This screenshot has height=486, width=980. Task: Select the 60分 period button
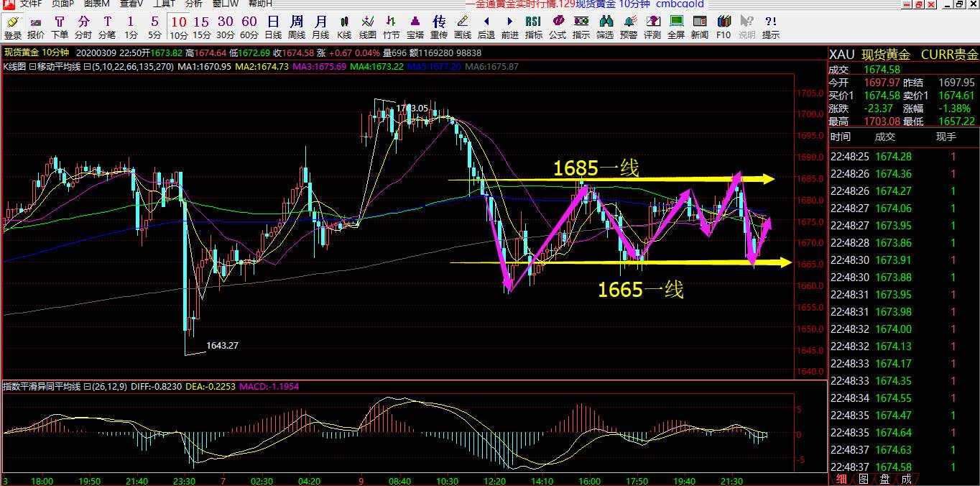coord(249,27)
